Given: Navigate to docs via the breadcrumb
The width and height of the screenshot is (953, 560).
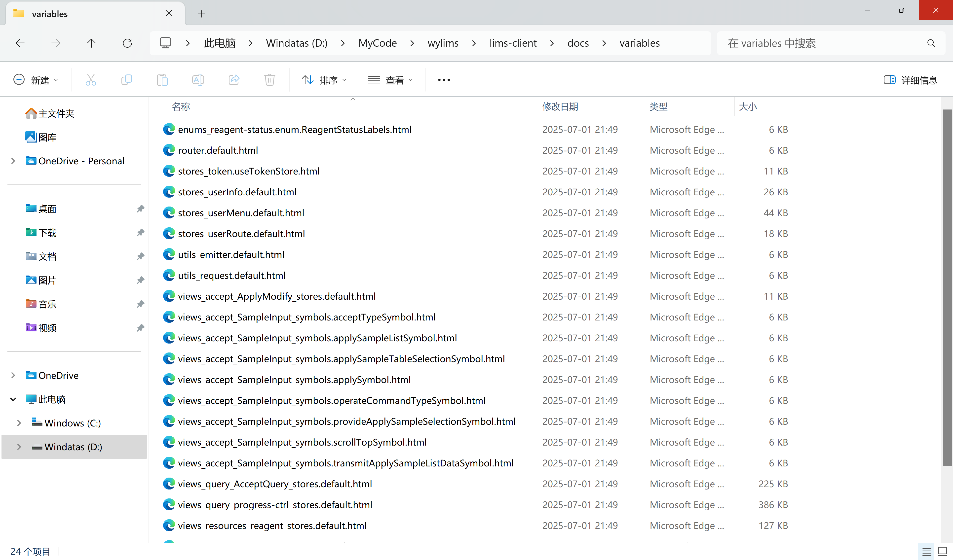Looking at the screenshot, I should click(x=578, y=43).
